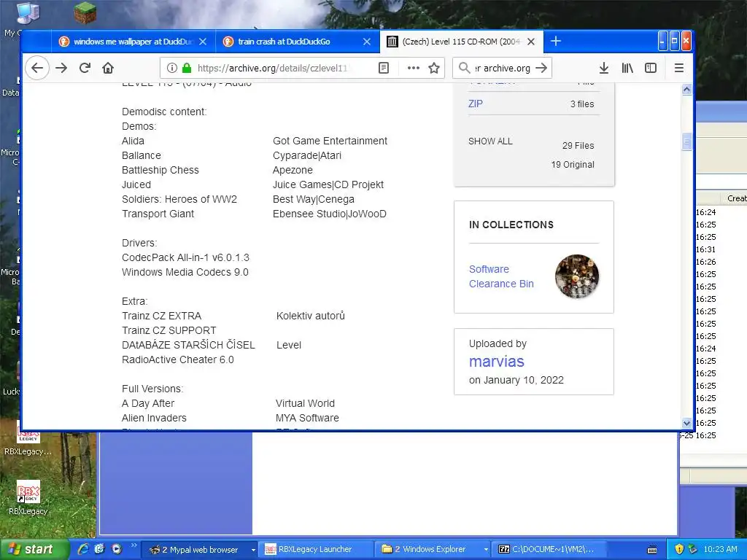Image resolution: width=747 pixels, height=560 pixels.
Task: Switch to train crash DuckDuckGo tab
Action: [298, 42]
